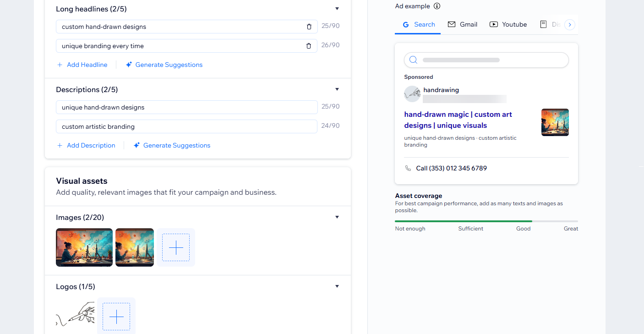
Task: Collapse the Descriptions section
Action: (337, 89)
